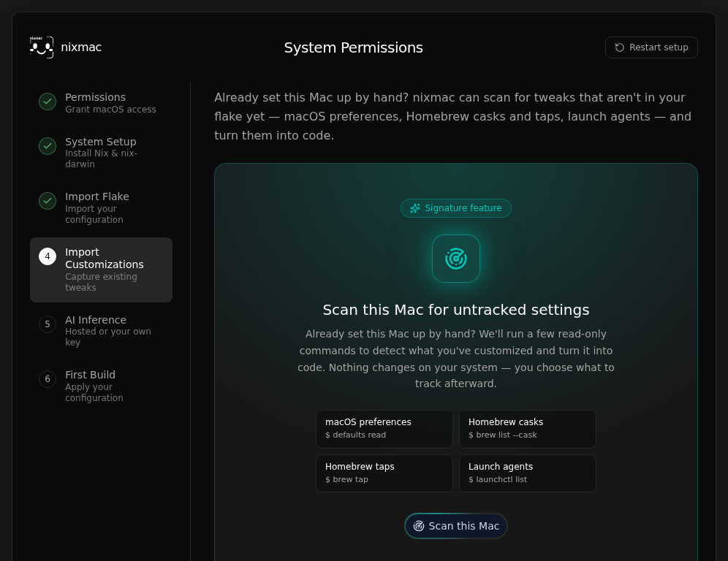728x561 pixels.
Task: Go to the AI Inference step
Action: tap(101, 330)
